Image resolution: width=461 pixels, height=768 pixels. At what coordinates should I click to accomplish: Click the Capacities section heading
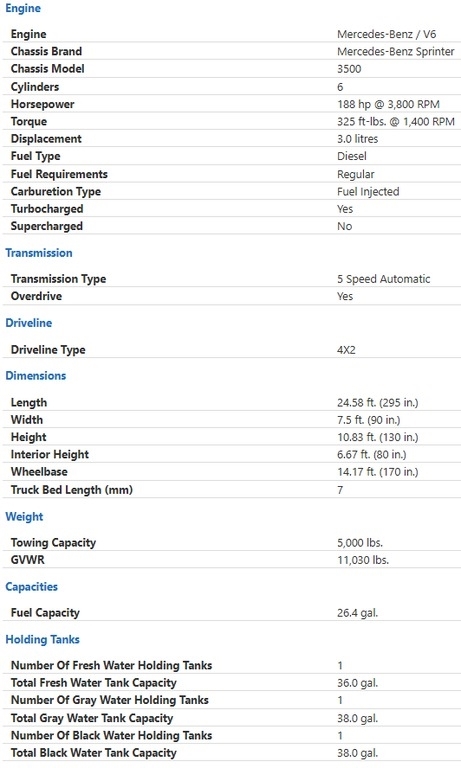click(31, 587)
